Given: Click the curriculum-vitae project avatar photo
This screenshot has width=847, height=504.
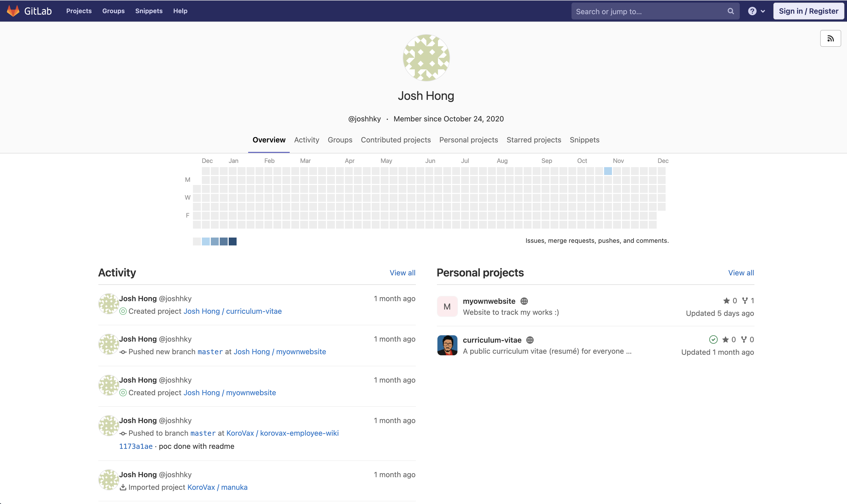Looking at the screenshot, I should (x=447, y=345).
